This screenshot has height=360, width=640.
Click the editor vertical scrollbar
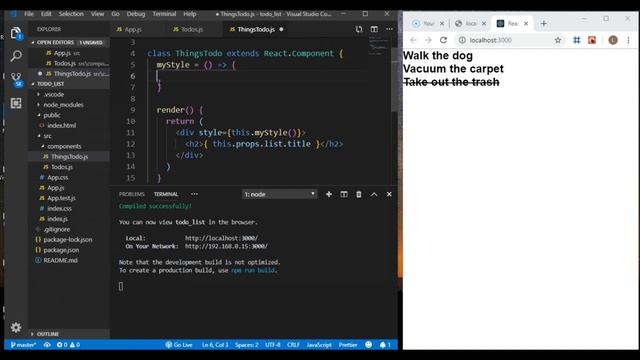click(x=394, y=80)
